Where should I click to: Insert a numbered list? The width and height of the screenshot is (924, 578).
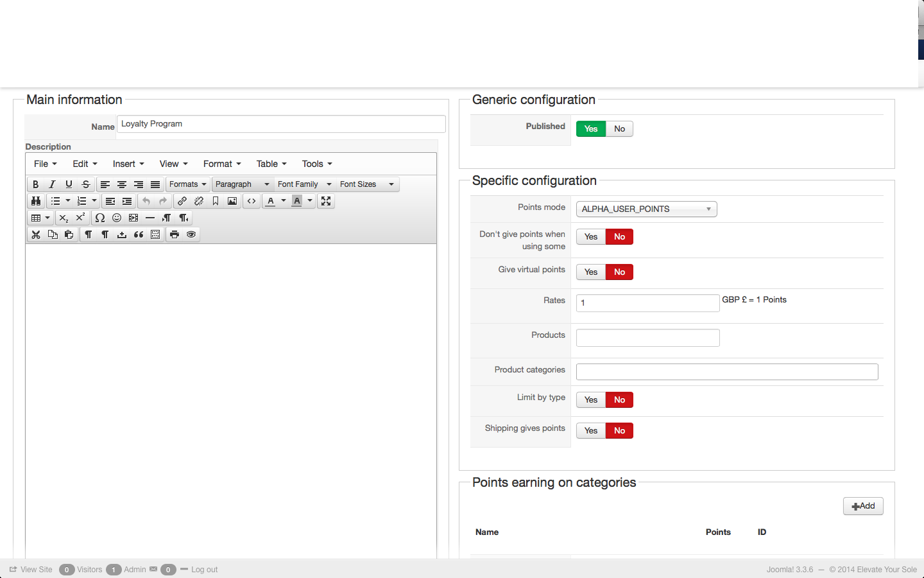tap(81, 201)
